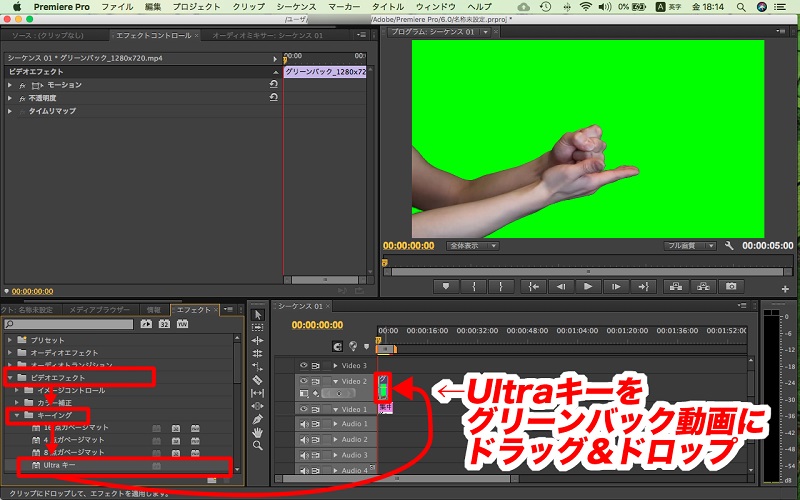Image resolution: width=800 pixels, height=500 pixels.
Task: Switch to メディアブラウザー tab
Action: [99, 310]
